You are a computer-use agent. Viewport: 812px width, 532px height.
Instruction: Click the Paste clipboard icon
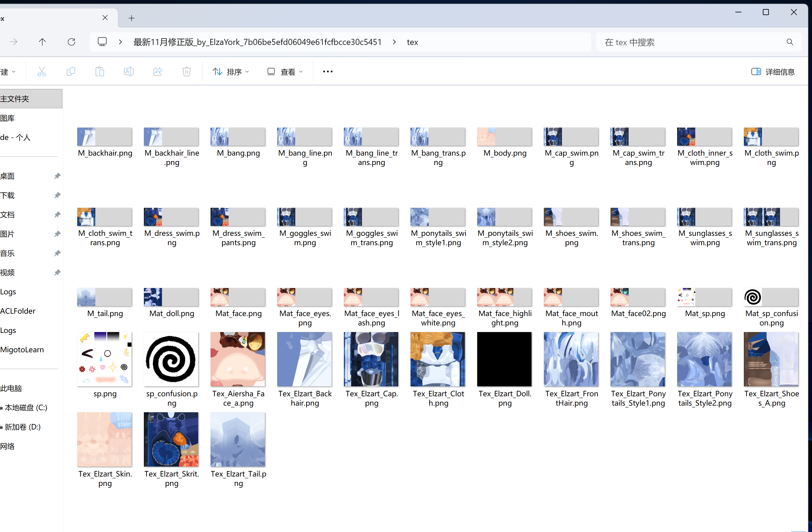click(100, 71)
